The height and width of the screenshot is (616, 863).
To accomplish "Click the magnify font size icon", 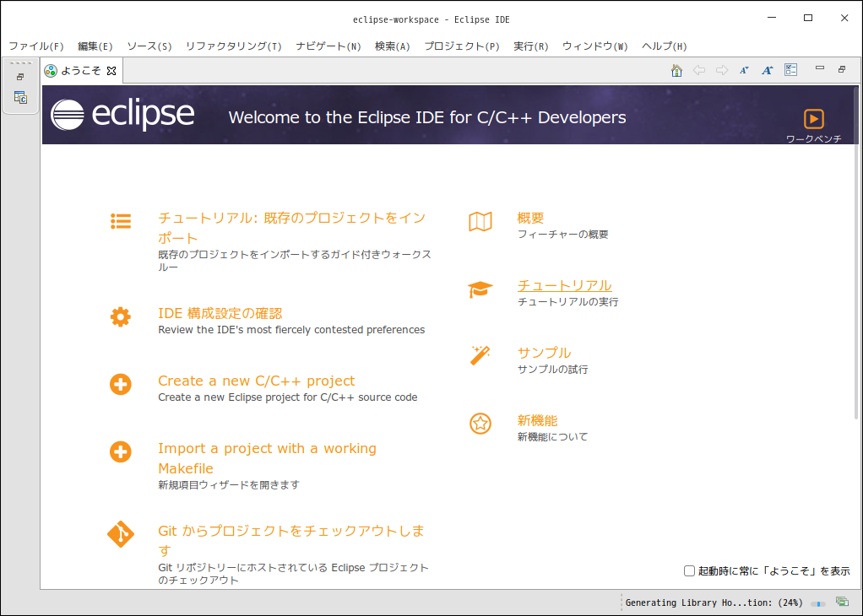I will click(x=768, y=70).
